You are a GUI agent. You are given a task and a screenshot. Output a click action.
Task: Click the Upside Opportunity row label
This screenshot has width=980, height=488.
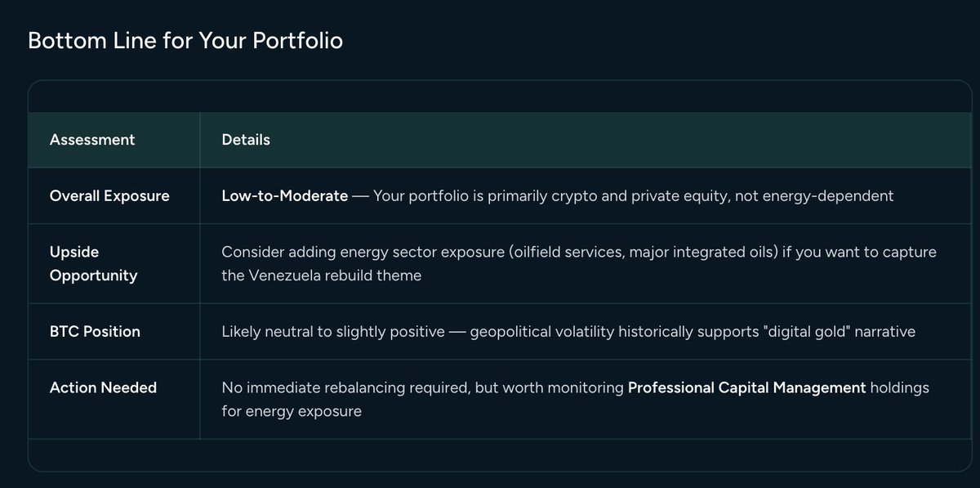tap(93, 263)
